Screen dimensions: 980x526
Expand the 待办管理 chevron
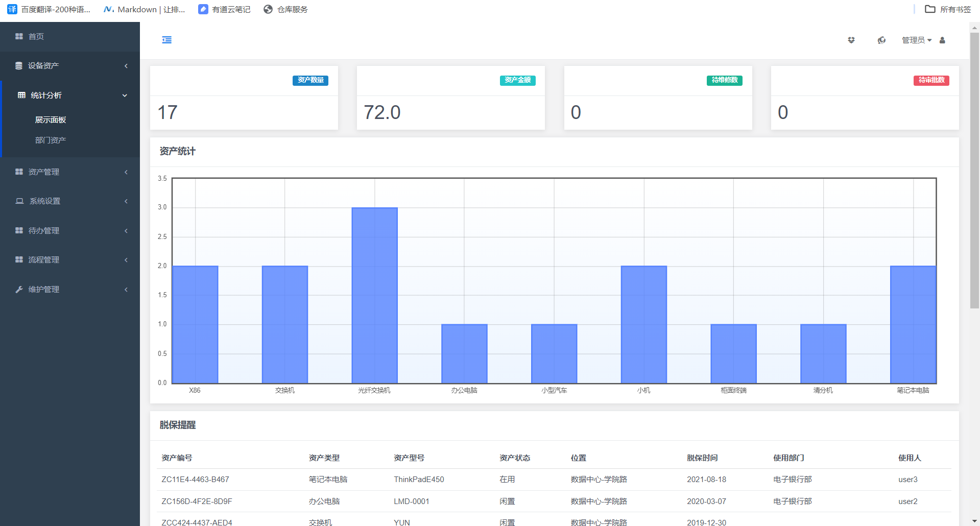click(x=126, y=231)
